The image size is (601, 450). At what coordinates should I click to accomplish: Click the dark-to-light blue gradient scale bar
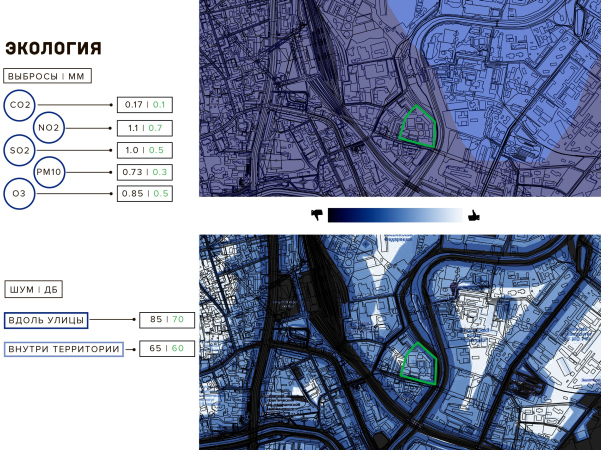395,215
